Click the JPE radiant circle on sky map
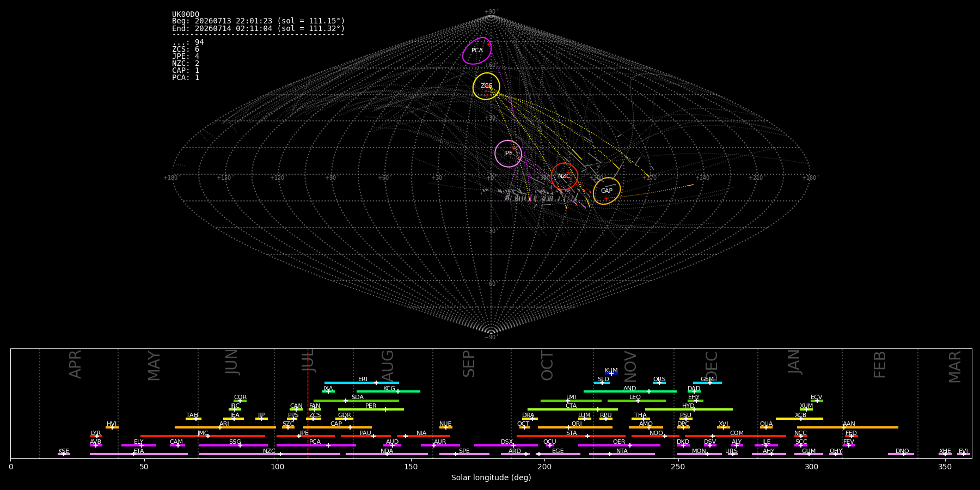This screenshot has height=490, width=980. [x=508, y=154]
